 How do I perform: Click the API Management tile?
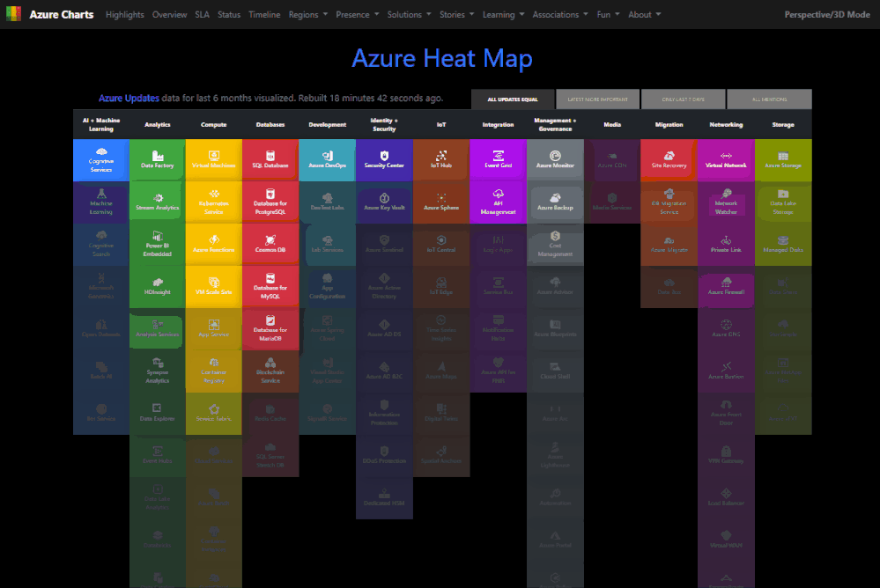click(499, 202)
